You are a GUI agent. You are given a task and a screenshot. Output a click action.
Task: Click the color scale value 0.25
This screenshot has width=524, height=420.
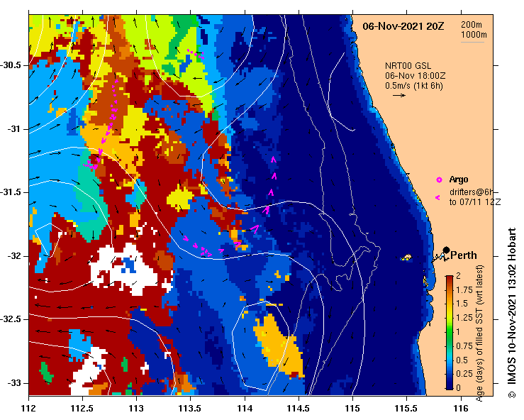(464, 374)
